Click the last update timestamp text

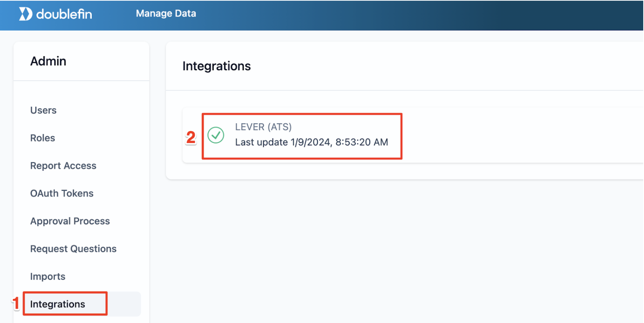311,142
